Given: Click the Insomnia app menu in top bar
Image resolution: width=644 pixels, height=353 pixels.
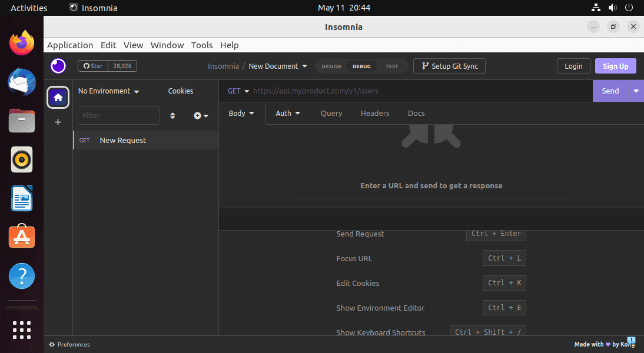Looking at the screenshot, I should [x=93, y=8].
